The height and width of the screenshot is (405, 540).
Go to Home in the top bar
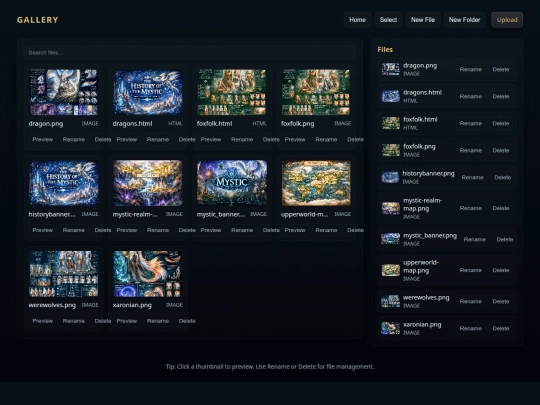click(357, 20)
